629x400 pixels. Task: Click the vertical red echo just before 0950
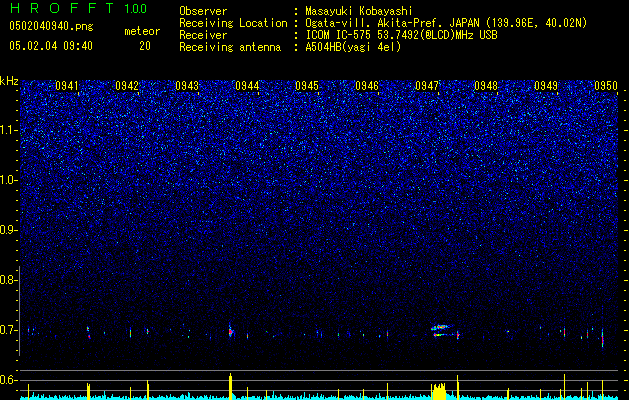pyautogui.click(x=603, y=338)
